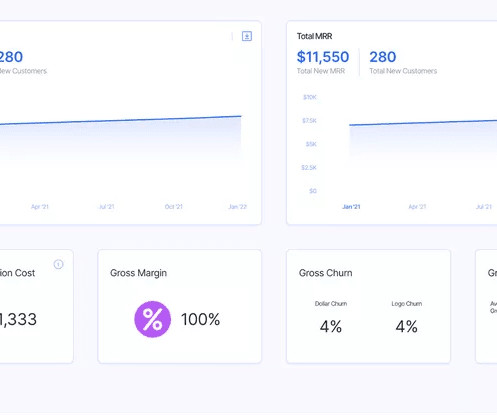The image size is (497, 415).
Task: Click Apr '21 label on customers chart
Action: tap(40, 207)
